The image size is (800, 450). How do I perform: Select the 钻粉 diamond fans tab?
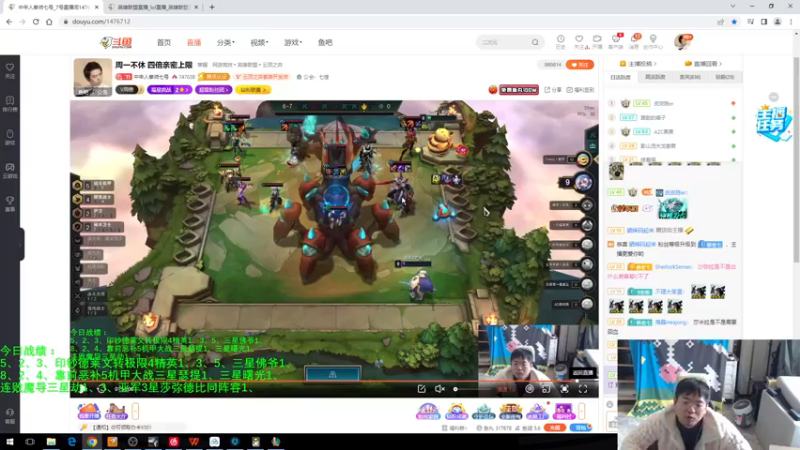(x=724, y=77)
